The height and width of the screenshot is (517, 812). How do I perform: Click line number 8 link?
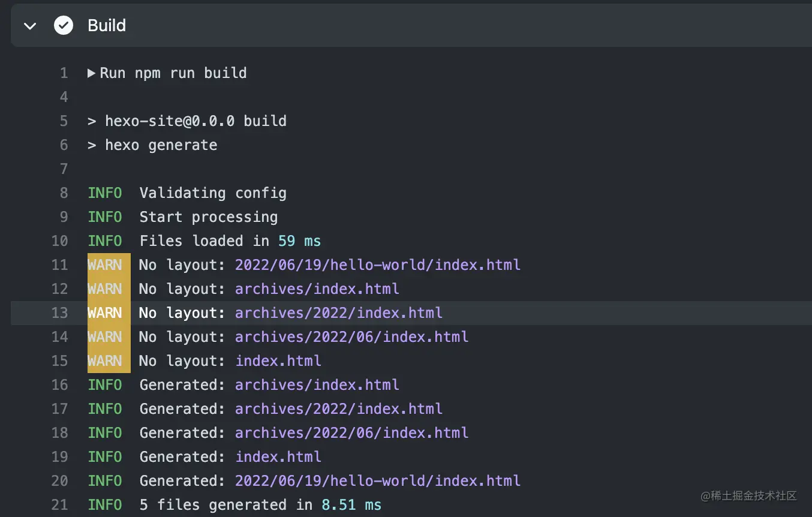[64, 193]
